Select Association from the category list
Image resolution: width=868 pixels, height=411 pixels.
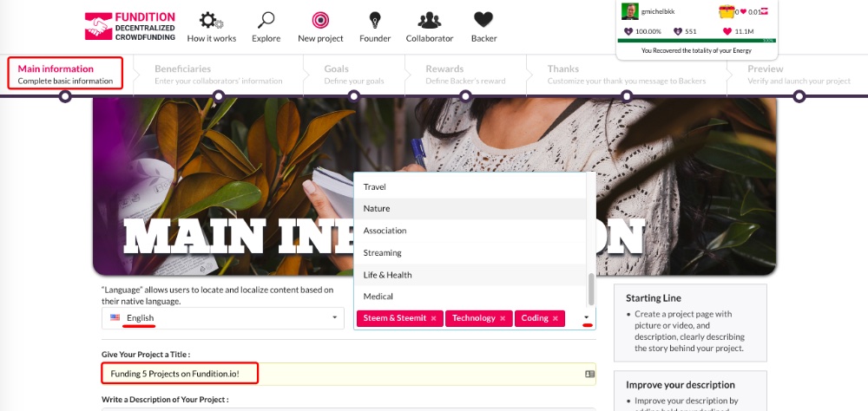coord(470,231)
